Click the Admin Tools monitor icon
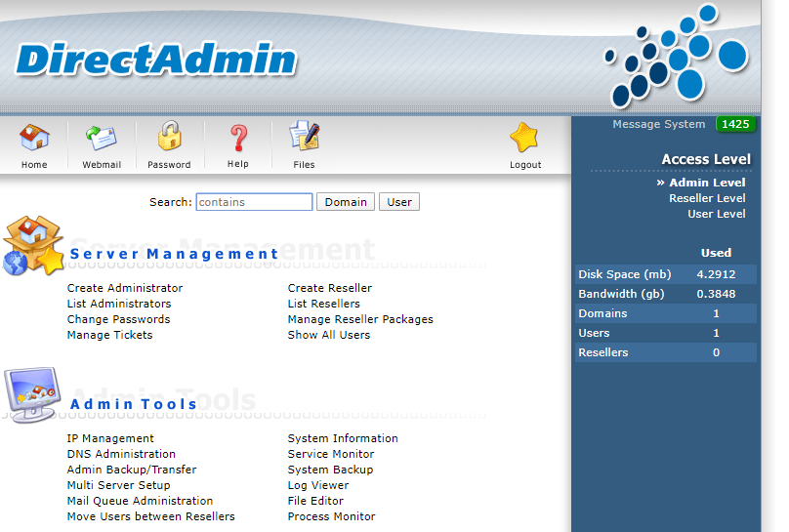 32,394
